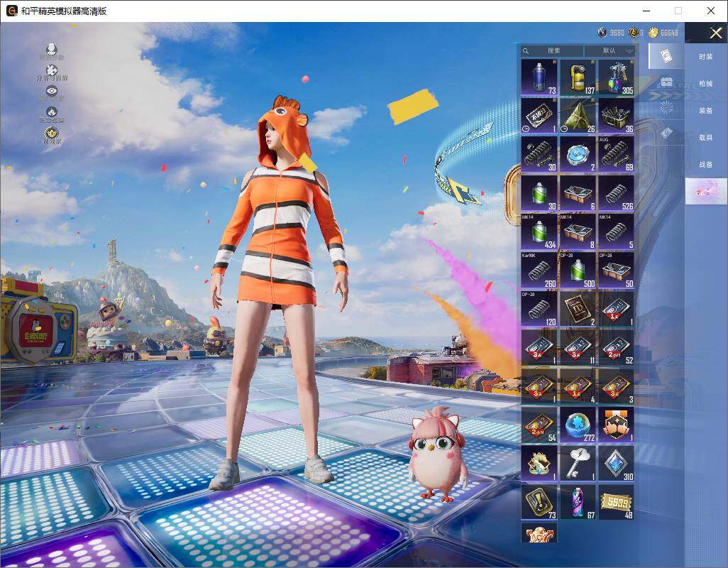Image resolution: width=728 pixels, height=568 pixels.
Task: Select the firework sub-category icon
Action: 666,107
